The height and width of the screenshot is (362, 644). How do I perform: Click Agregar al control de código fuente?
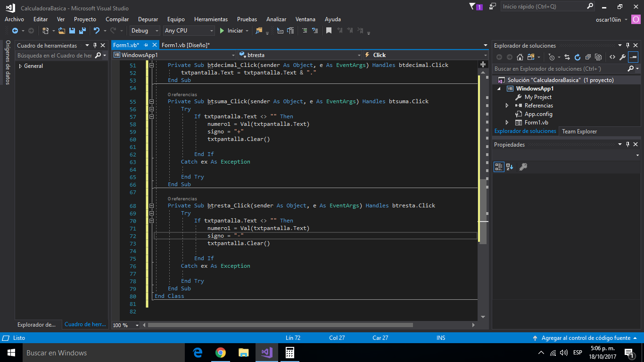coord(585,338)
